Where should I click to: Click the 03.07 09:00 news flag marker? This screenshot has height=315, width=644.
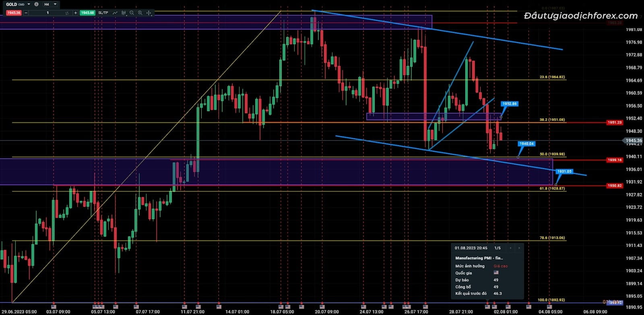pyautogui.click(x=54, y=307)
